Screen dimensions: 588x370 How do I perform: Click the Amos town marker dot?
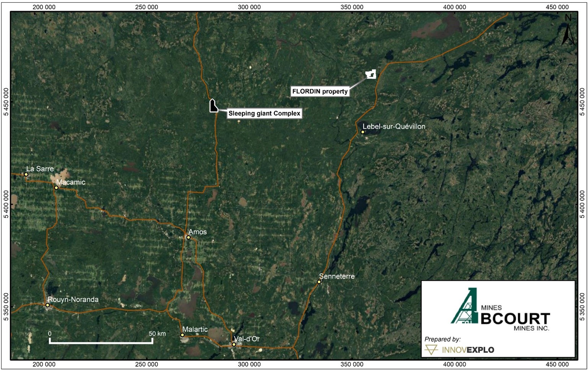(188, 237)
